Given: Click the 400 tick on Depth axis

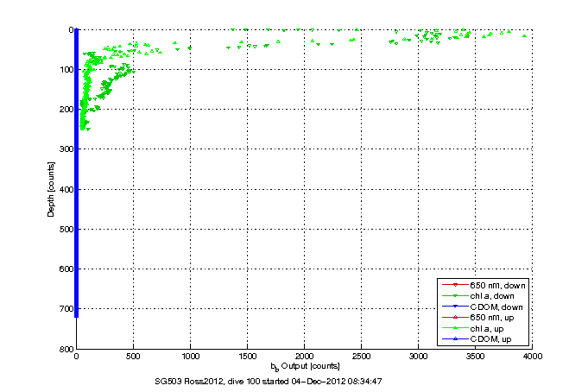Looking at the screenshot, I should click(66, 189).
